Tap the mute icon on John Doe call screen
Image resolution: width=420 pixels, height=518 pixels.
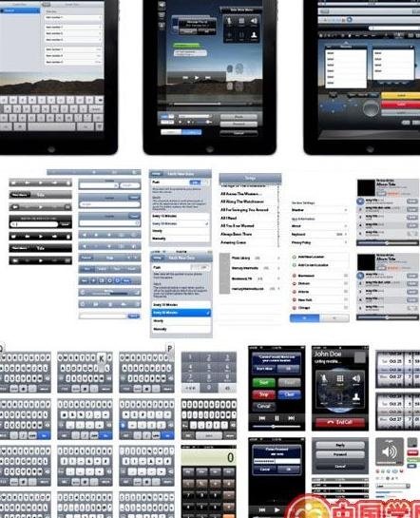tap(324, 378)
